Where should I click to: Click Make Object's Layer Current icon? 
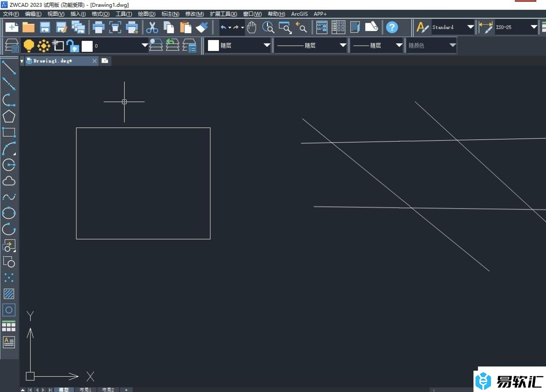156,45
